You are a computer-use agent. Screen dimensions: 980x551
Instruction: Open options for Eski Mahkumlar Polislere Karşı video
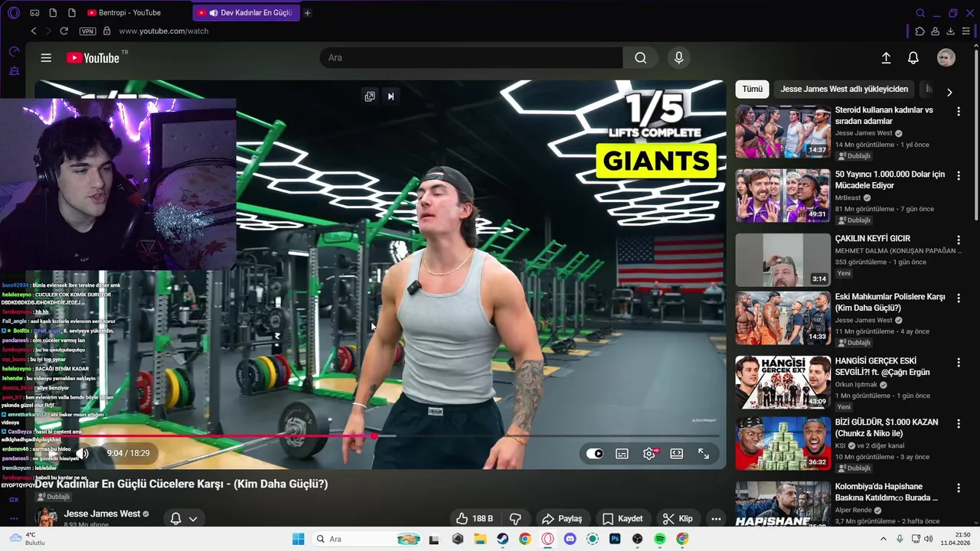pyautogui.click(x=959, y=298)
